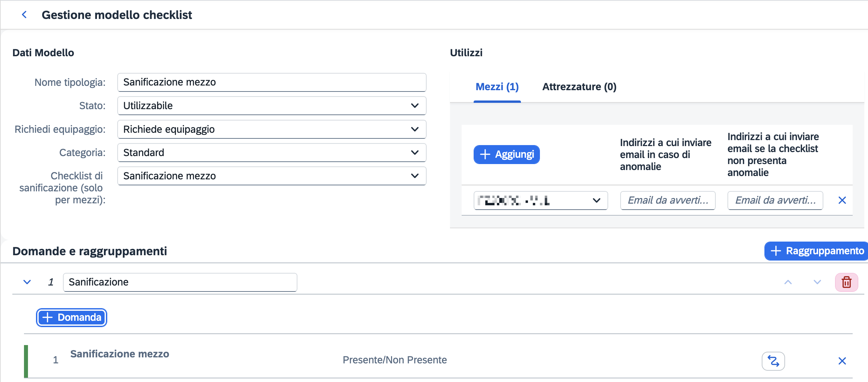The width and height of the screenshot is (868, 382).
Task: Open the vehicle selection dropdown in Mezzi table
Action: coord(540,200)
